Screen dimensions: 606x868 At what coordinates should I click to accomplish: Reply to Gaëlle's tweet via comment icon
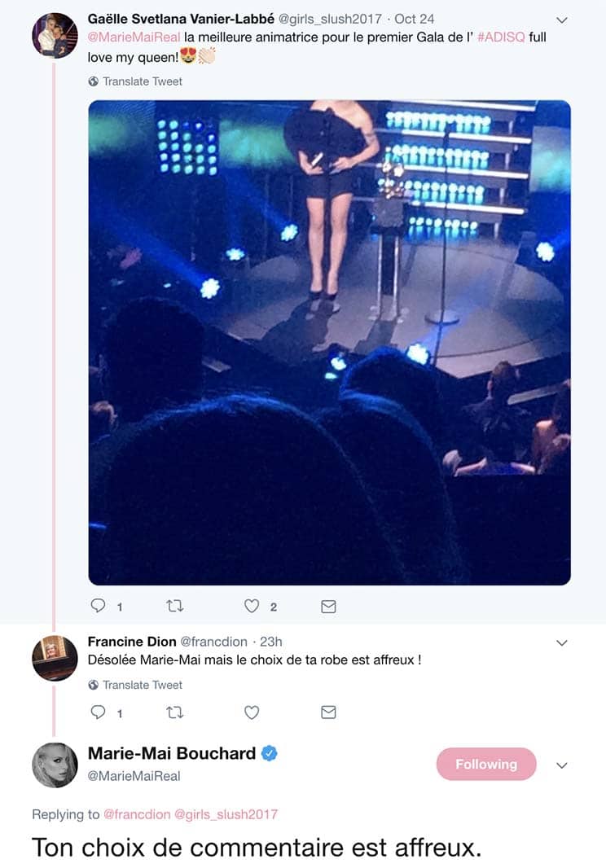98,606
